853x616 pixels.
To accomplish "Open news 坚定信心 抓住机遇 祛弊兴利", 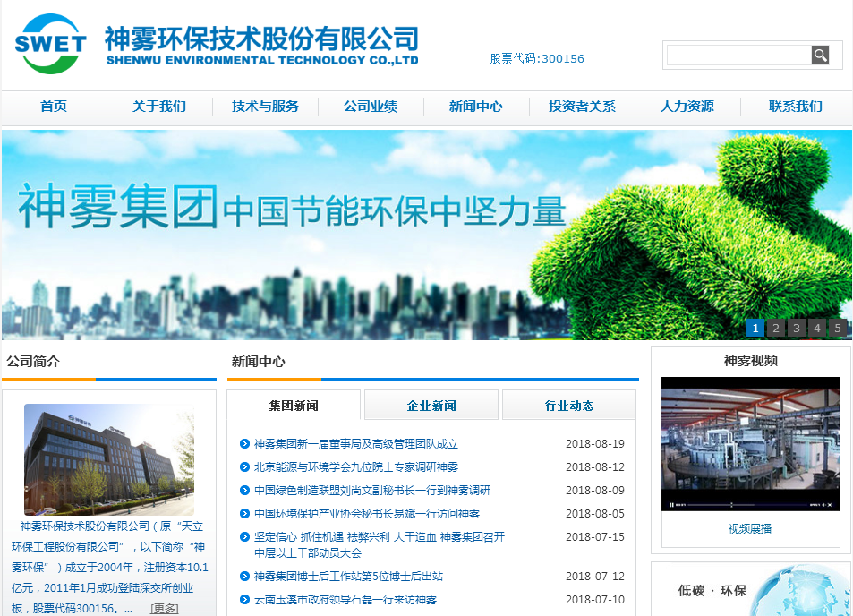I will [x=380, y=544].
